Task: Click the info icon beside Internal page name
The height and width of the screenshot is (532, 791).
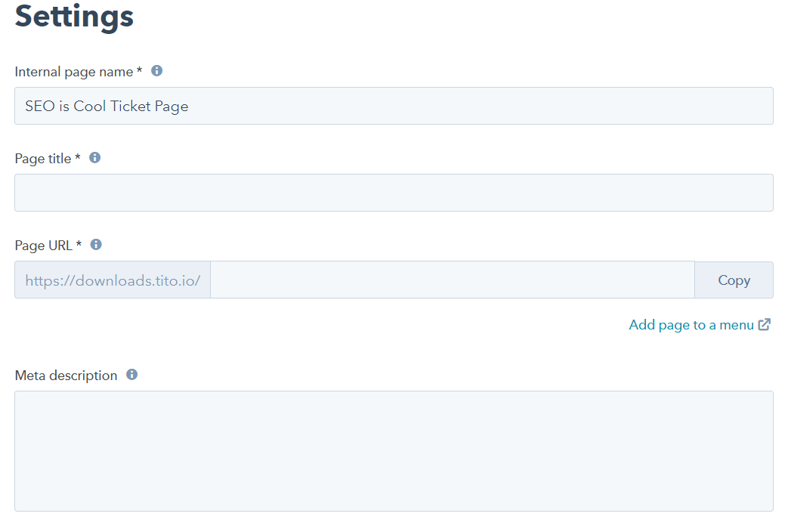Action: tap(157, 71)
